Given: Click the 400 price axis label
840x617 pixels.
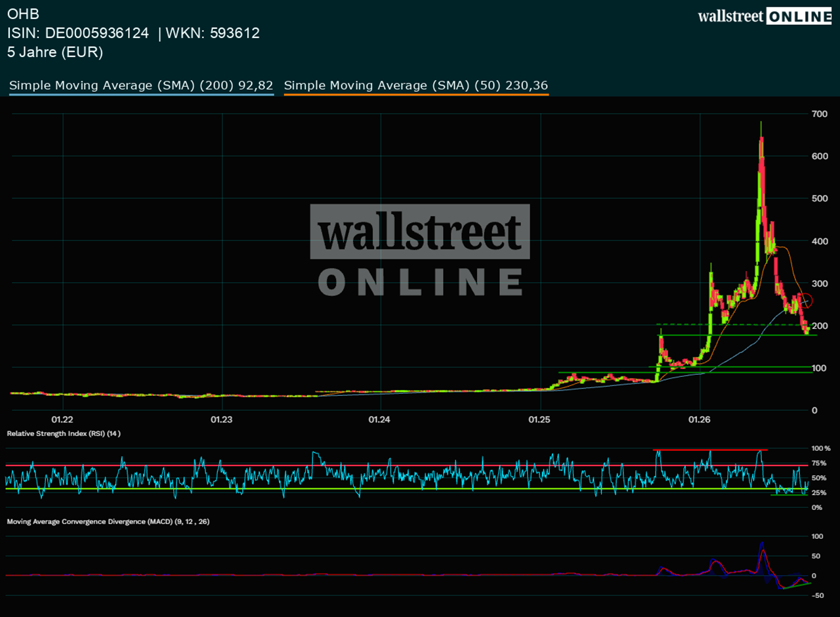Looking at the screenshot, I should tap(819, 241).
